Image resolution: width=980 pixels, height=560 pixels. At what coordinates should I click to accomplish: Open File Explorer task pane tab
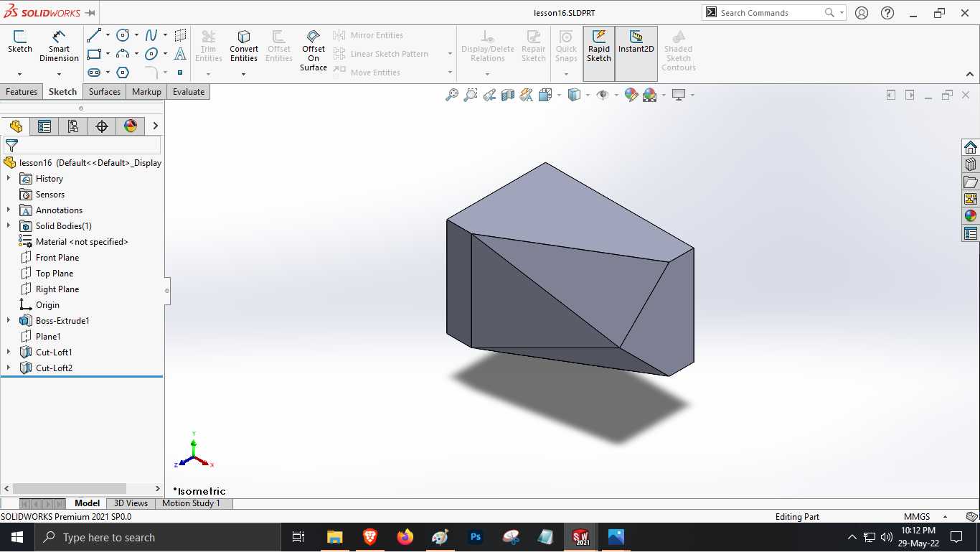[x=971, y=182]
